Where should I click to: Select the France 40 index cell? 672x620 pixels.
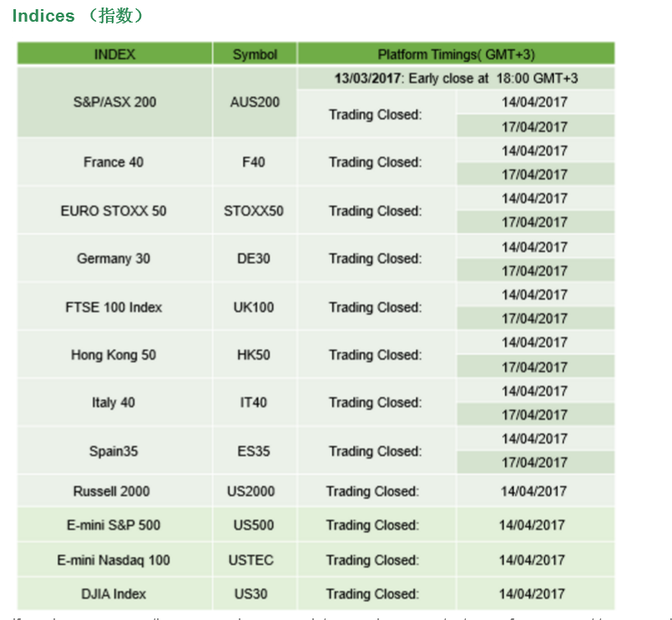(x=115, y=162)
